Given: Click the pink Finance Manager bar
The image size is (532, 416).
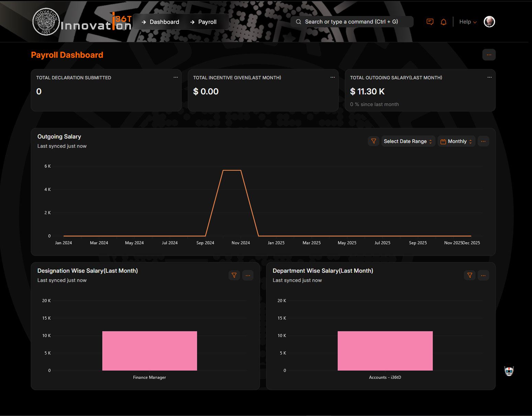Looking at the screenshot, I should 149,351.
